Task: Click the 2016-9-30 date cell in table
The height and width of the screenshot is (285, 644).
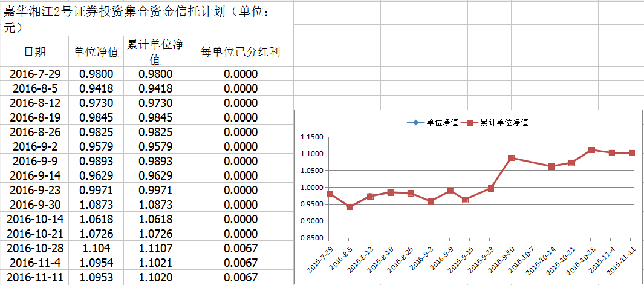Action: coord(34,205)
